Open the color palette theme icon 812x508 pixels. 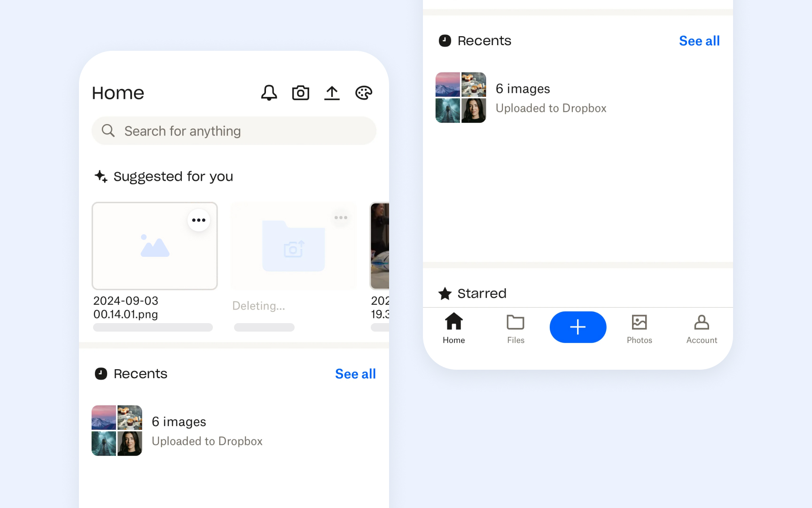(x=364, y=93)
